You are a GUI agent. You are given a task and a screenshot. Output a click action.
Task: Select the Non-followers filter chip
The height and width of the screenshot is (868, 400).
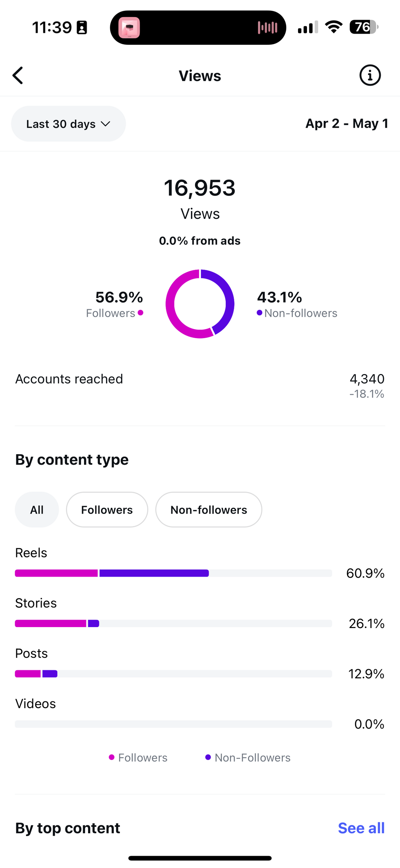[x=209, y=510]
